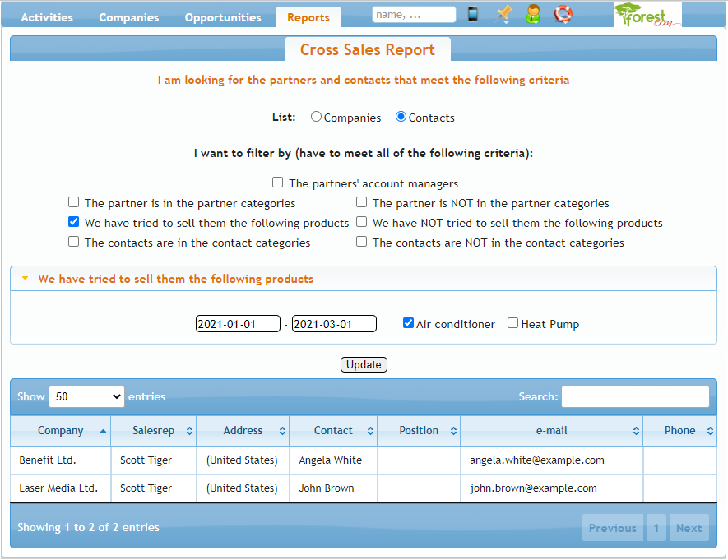
Task: Uncheck the Air conditioner checkbox
Action: pos(408,323)
